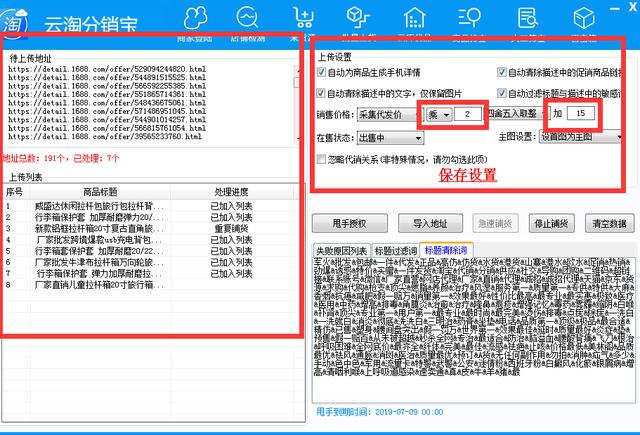Click the 清空数据 button

click(609, 223)
